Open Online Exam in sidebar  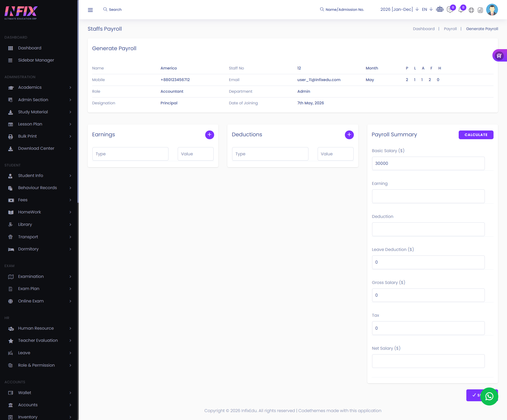click(x=31, y=301)
